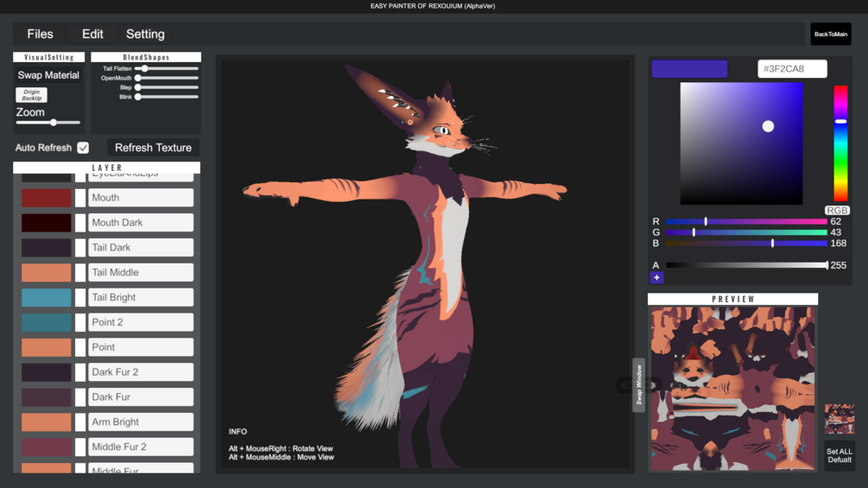Select the Arm Bright layer color swatch
Screen dimensions: 868x488
(47, 421)
